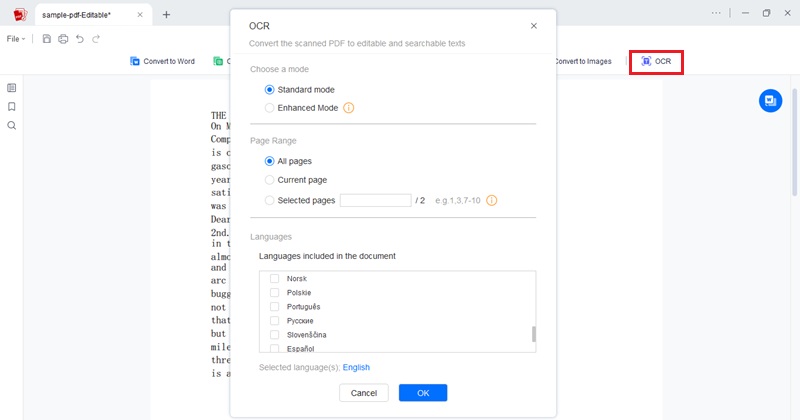
Task: Open the search panel in left sidebar
Action: pos(12,126)
